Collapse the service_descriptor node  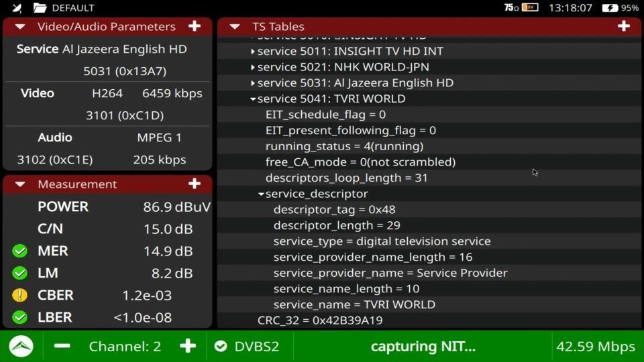coord(261,194)
